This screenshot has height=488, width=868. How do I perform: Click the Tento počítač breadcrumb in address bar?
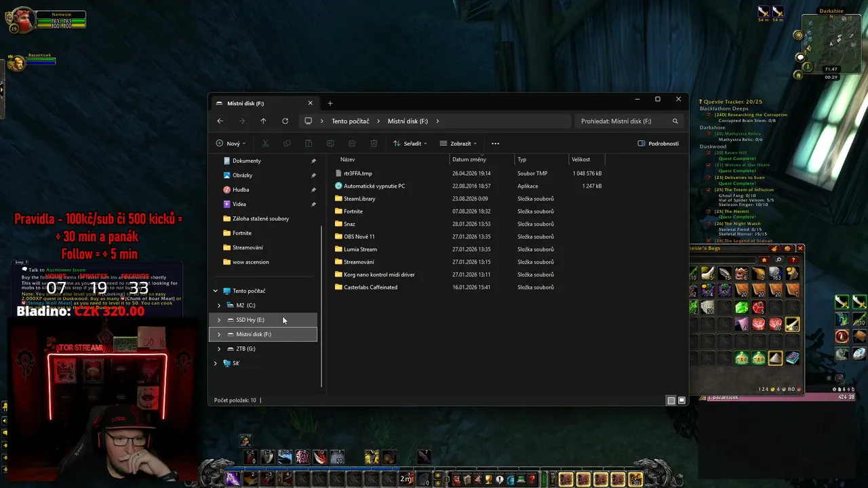pos(351,121)
